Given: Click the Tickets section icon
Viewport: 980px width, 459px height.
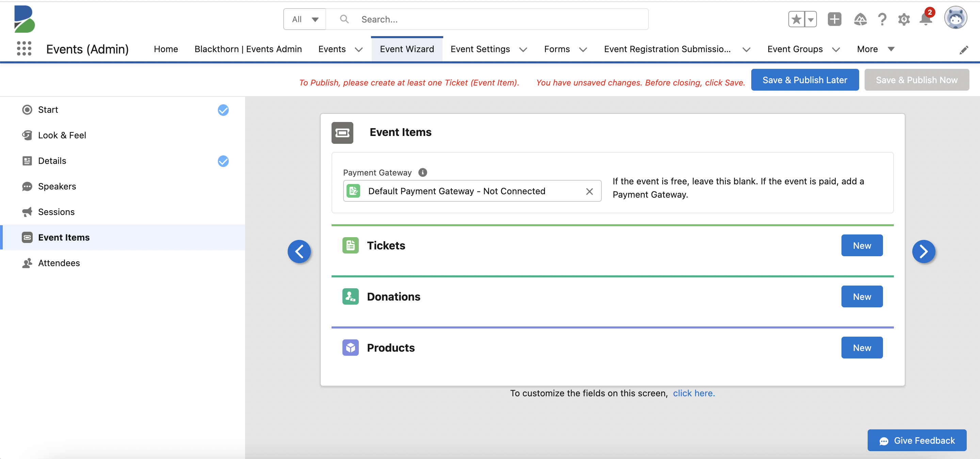Looking at the screenshot, I should click(x=350, y=245).
